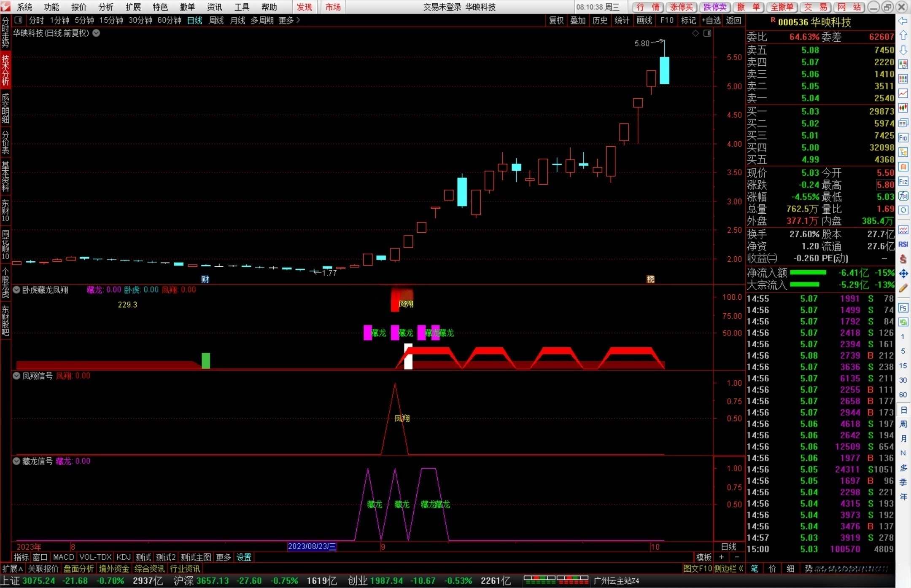Open the dropdown next to the 华映科技 chart title
This screenshot has height=588, width=911.
[x=96, y=33]
